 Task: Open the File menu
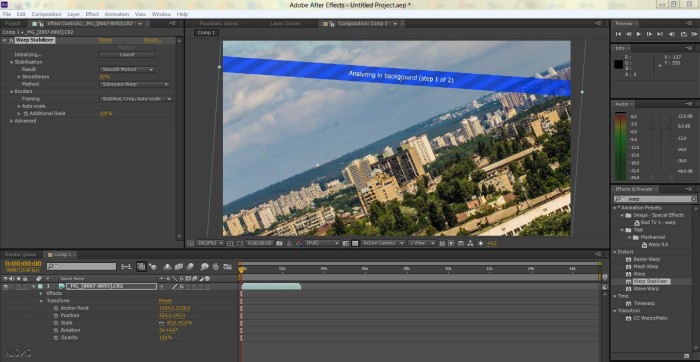[7, 14]
